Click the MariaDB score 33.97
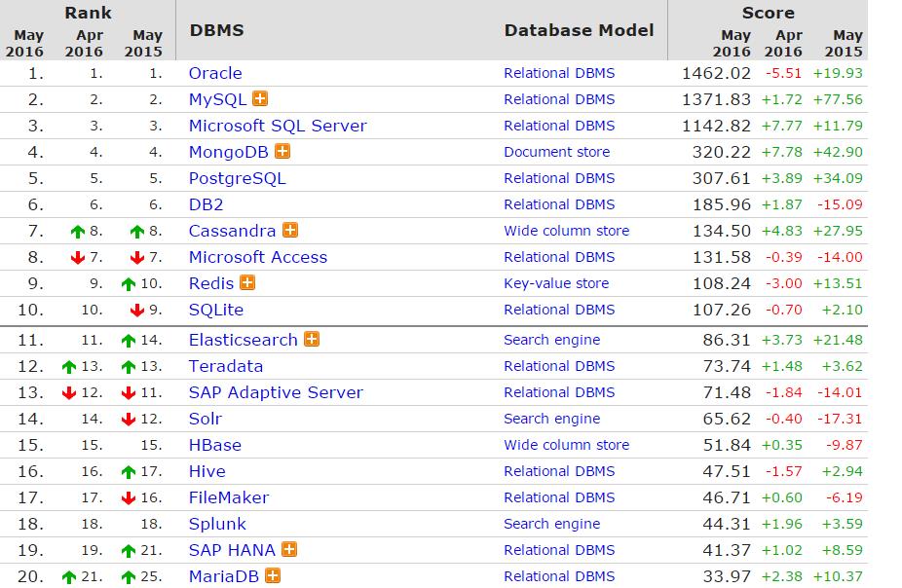Screen dimensions: 902x588 (x=727, y=576)
